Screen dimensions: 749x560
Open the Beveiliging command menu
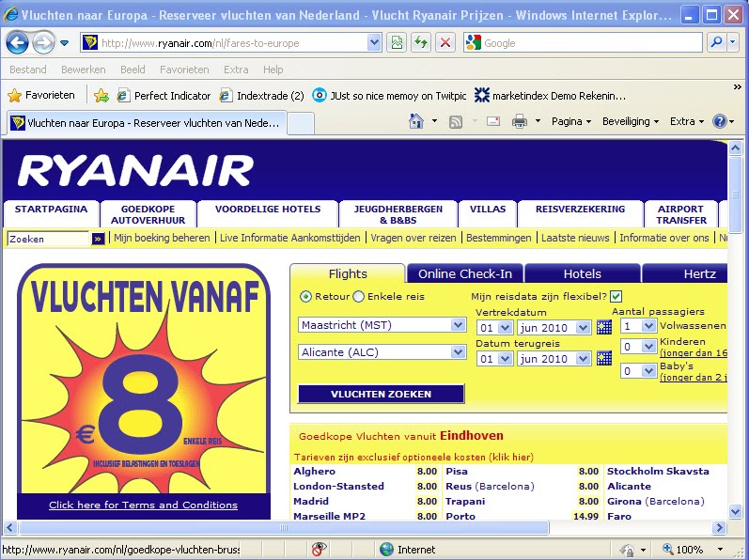click(631, 122)
